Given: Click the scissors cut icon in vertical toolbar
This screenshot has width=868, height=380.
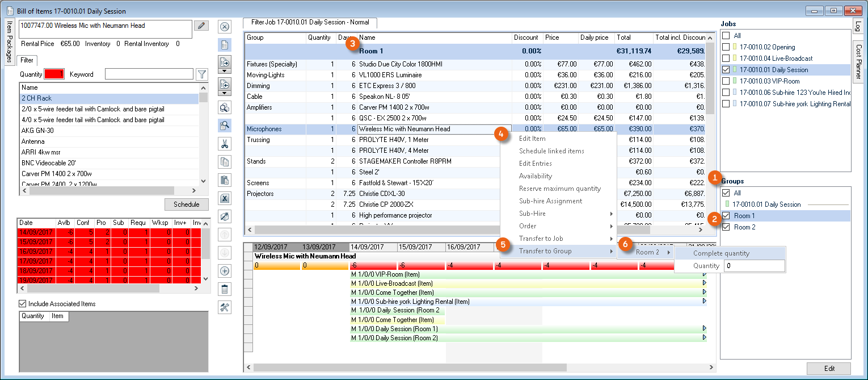Looking at the screenshot, I should pos(224,144).
